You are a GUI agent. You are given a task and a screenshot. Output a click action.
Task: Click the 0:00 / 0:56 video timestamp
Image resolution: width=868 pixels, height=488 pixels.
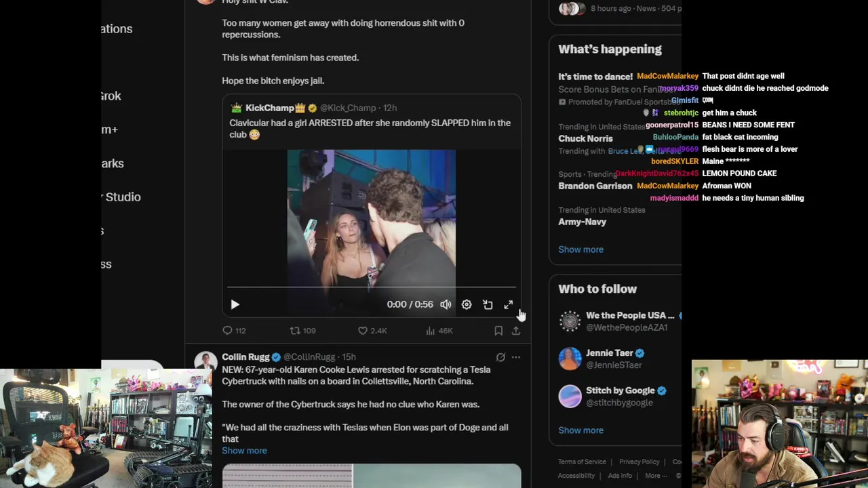coord(410,304)
